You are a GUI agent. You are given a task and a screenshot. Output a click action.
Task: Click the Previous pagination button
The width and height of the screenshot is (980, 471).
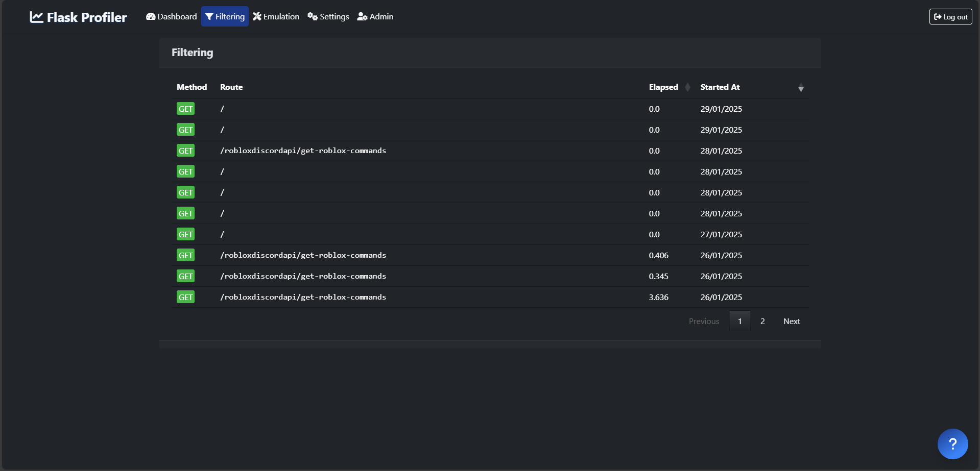(704, 321)
